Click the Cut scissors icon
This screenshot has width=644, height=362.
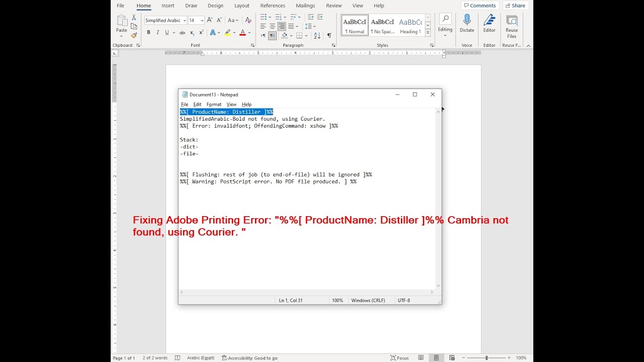point(134,18)
